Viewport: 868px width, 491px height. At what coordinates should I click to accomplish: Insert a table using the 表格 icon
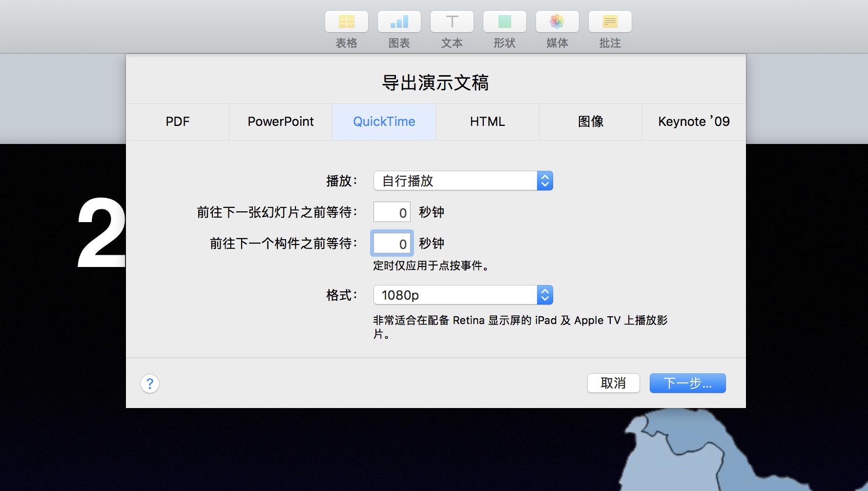[x=347, y=21]
